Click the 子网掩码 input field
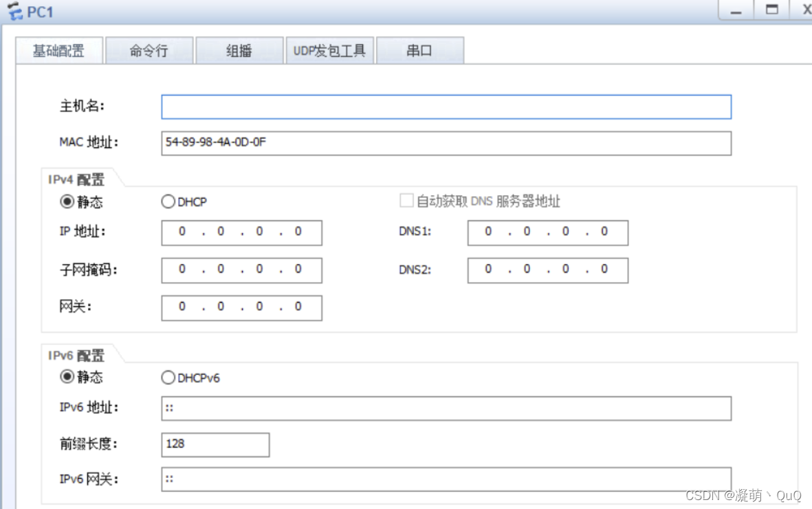The height and width of the screenshot is (509, 812). pos(242,270)
